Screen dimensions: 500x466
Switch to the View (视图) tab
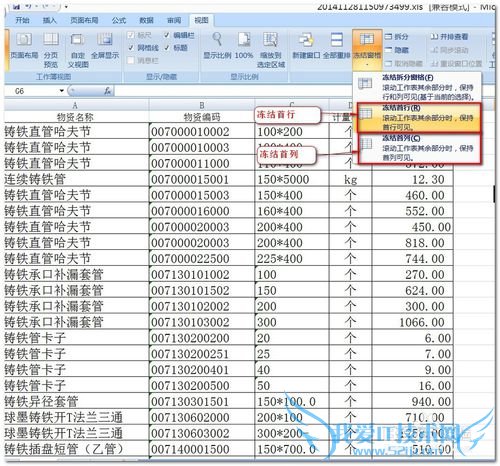pos(201,20)
